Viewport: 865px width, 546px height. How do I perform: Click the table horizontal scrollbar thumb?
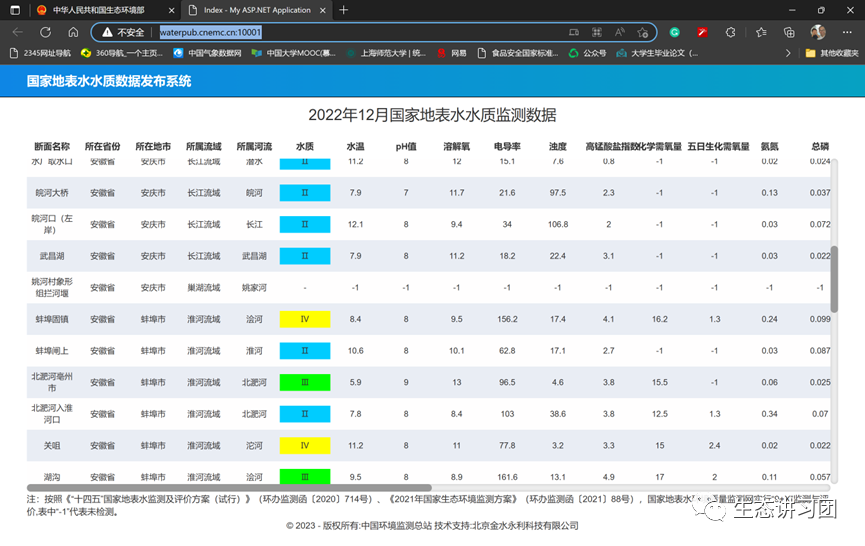tap(229, 488)
